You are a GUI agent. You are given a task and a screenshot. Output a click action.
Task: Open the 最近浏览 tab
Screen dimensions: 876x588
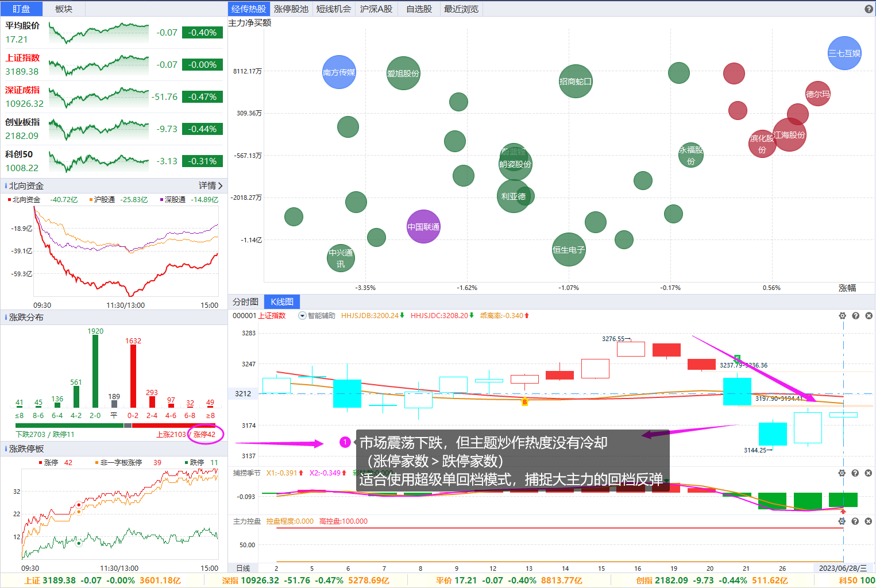(461, 9)
